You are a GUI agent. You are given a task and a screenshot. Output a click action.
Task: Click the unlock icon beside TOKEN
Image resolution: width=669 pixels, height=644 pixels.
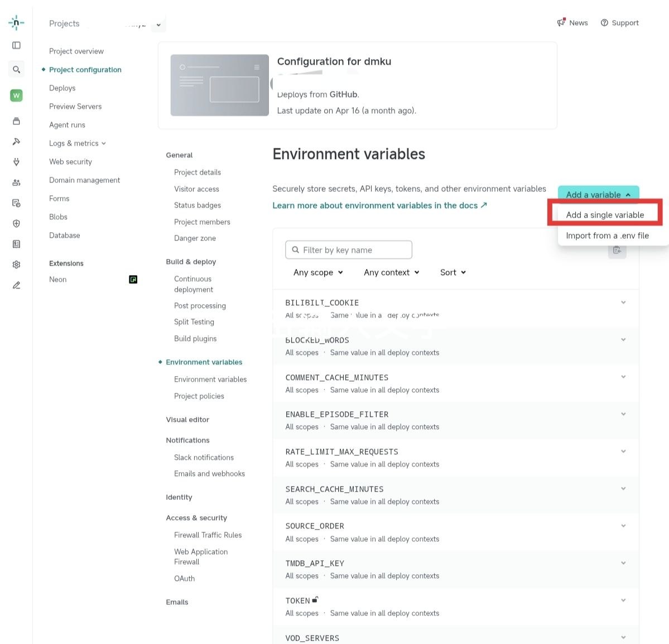point(315,599)
